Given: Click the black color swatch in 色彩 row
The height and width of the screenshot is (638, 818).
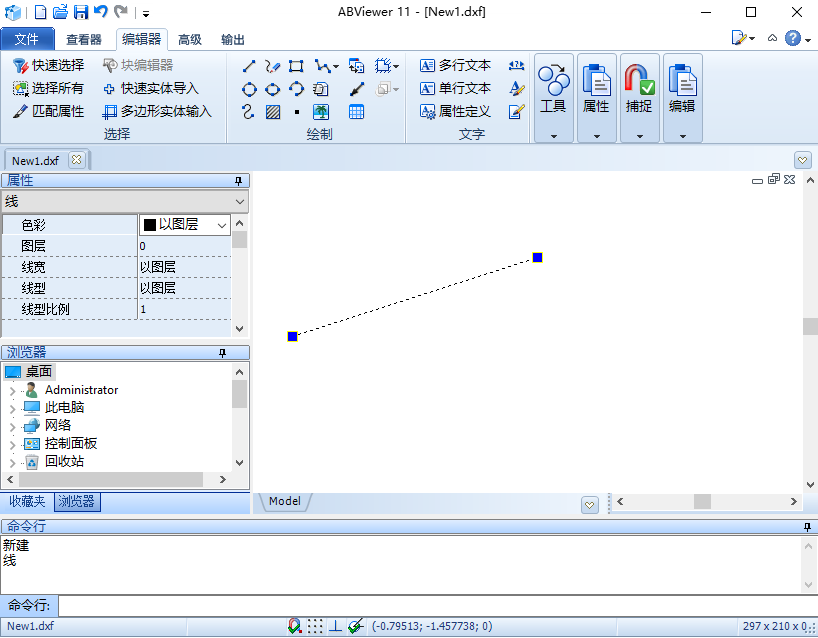Looking at the screenshot, I should (x=150, y=226).
